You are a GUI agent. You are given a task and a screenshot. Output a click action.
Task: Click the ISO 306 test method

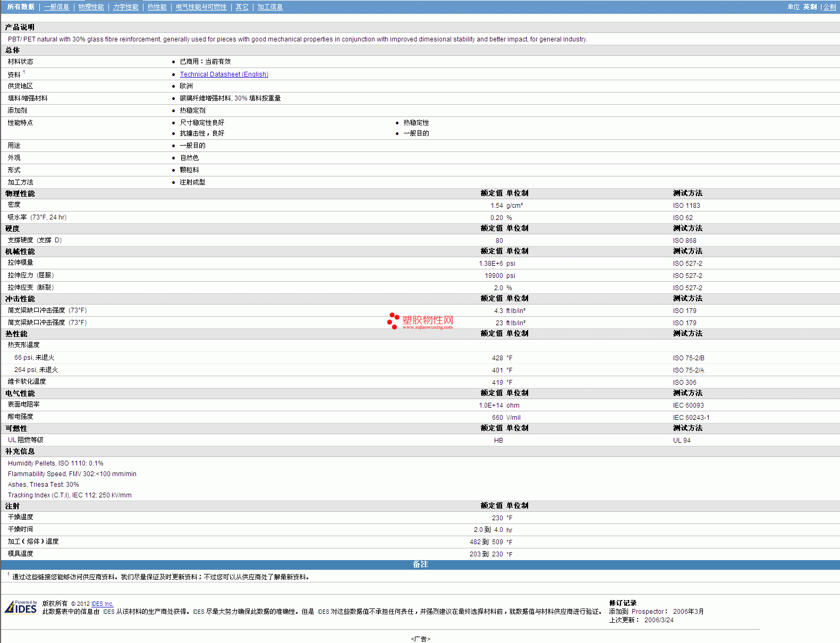point(684,383)
